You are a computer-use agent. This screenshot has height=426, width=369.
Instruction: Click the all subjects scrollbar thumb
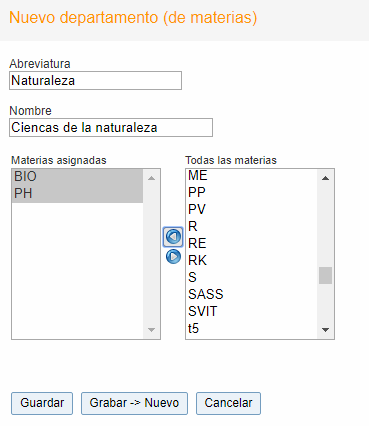325,275
